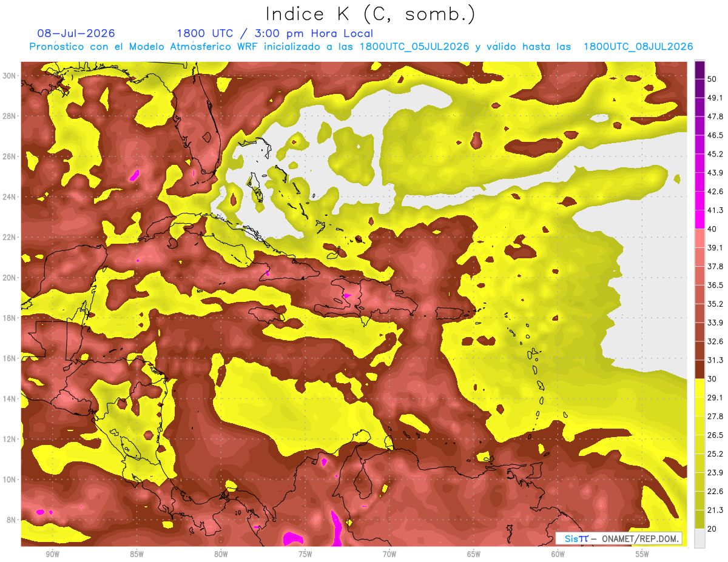
Task: Click the colorbar value 42.6
Action: click(x=716, y=192)
